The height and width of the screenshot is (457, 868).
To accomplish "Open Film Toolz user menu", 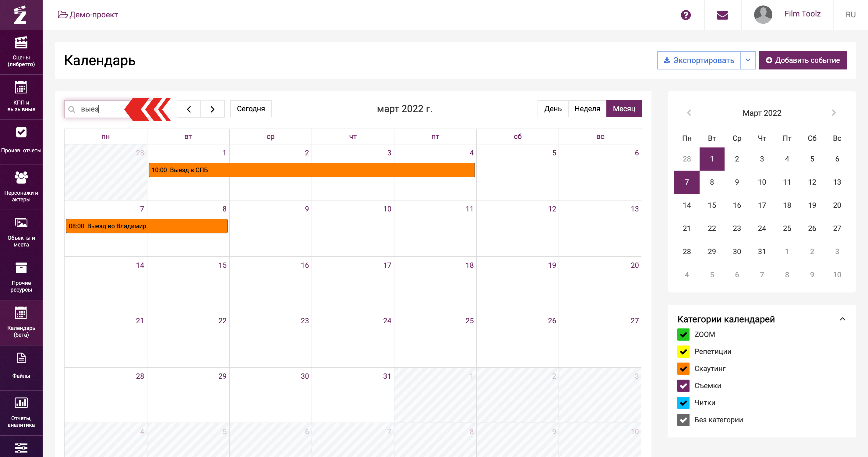I will [802, 14].
